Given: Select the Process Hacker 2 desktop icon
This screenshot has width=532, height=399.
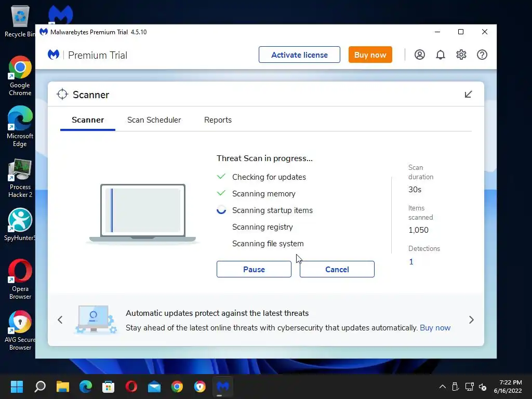Looking at the screenshot, I should (20, 178).
